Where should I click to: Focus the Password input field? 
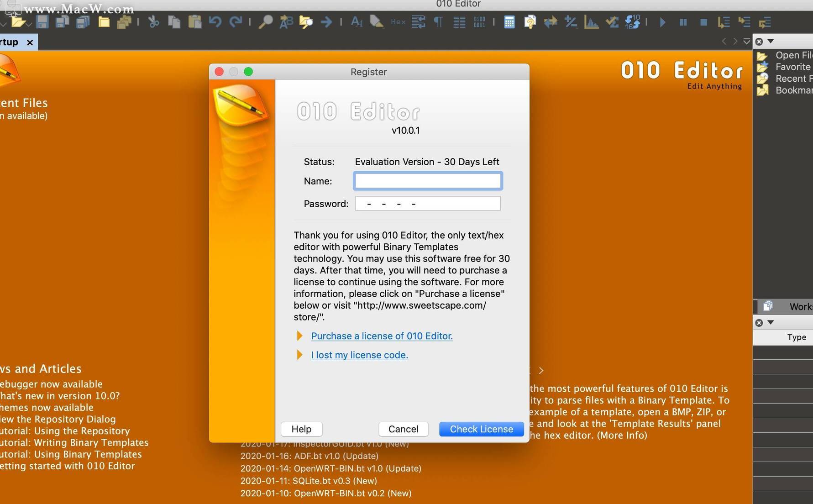coord(428,204)
